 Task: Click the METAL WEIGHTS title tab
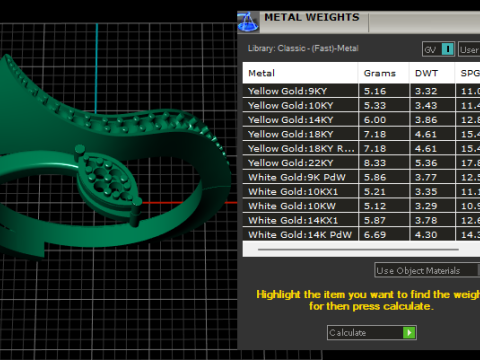point(312,17)
